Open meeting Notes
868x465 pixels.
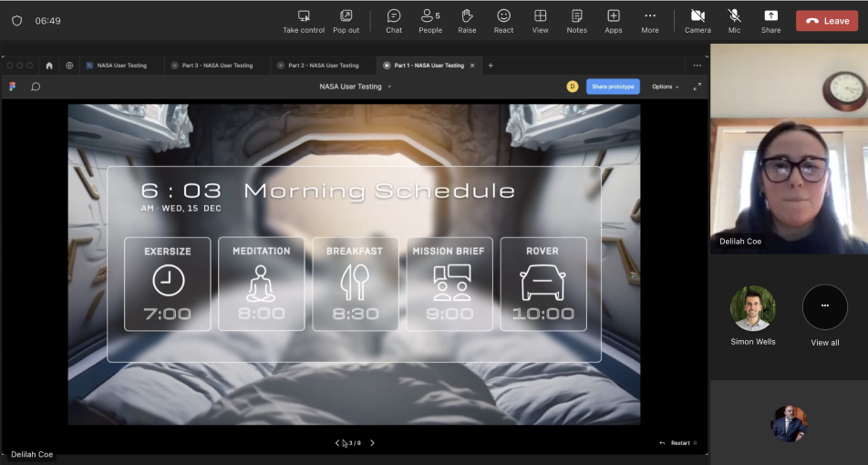point(576,22)
